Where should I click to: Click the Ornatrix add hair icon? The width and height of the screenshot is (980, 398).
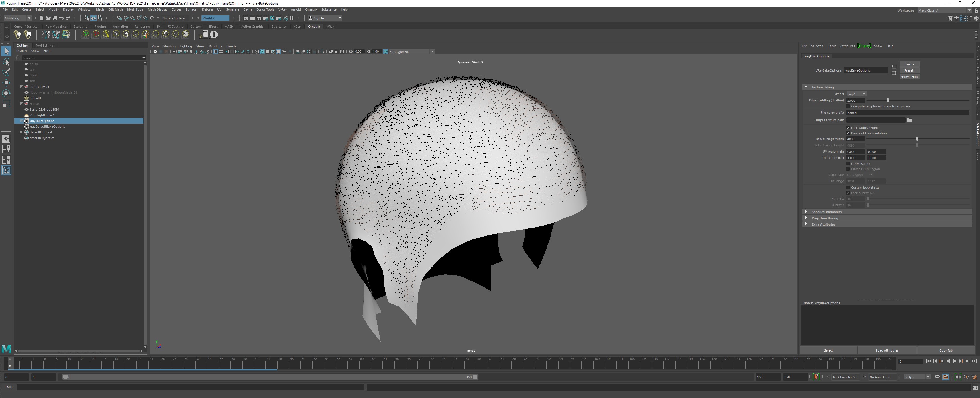point(17,34)
